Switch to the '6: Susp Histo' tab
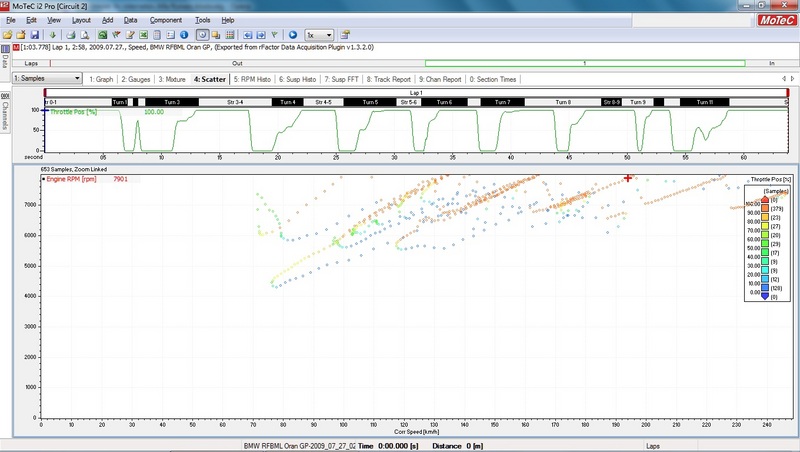Viewport: 800px width, 452px height. pyautogui.click(x=297, y=80)
